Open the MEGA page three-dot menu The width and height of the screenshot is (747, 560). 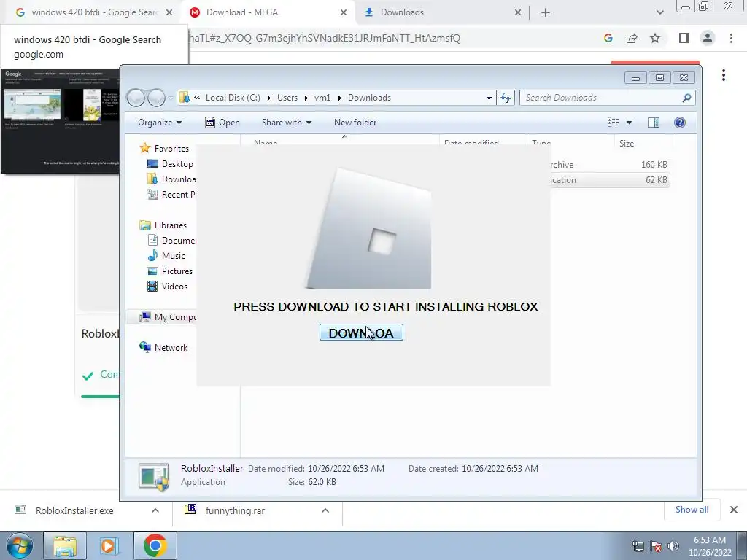723,75
